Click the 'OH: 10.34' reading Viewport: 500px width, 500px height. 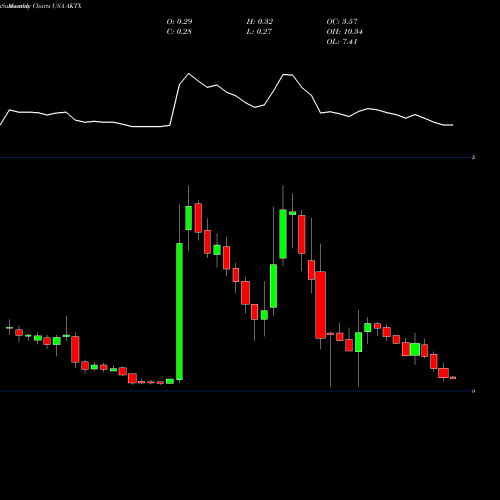tap(345, 32)
